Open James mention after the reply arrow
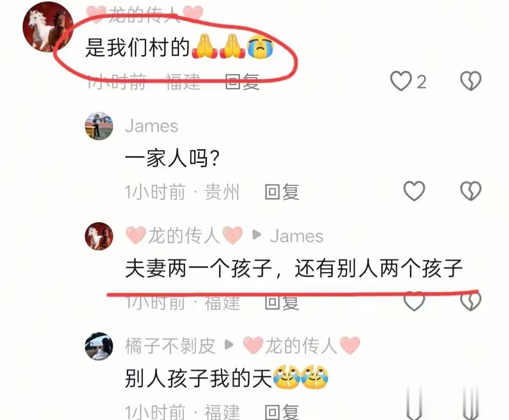 coord(297,236)
